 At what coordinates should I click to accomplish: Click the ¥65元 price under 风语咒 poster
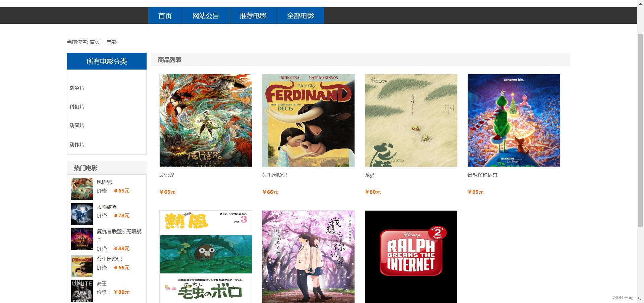[x=167, y=192]
